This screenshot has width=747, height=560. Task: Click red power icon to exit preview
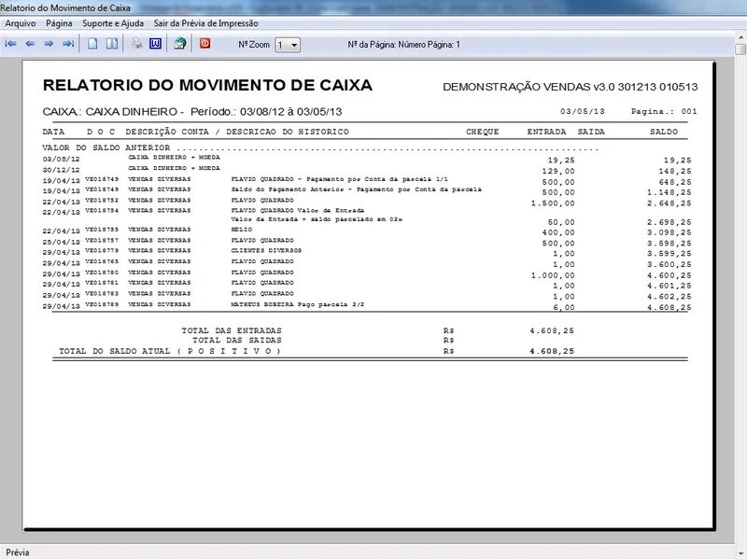click(x=205, y=44)
